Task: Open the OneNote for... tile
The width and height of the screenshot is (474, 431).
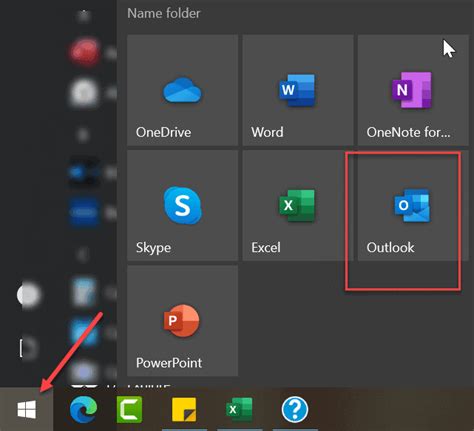Action: click(x=413, y=90)
